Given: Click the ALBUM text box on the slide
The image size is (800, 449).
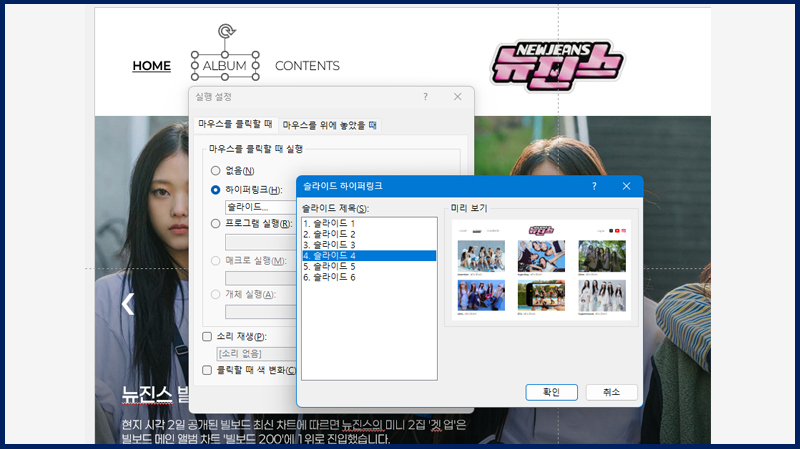Looking at the screenshot, I should pos(224,66).
